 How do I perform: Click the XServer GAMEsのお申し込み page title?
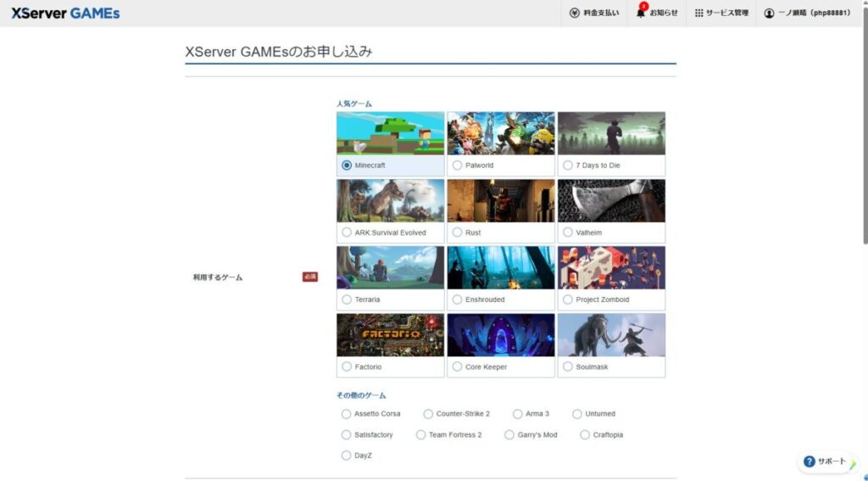point(278,52)
